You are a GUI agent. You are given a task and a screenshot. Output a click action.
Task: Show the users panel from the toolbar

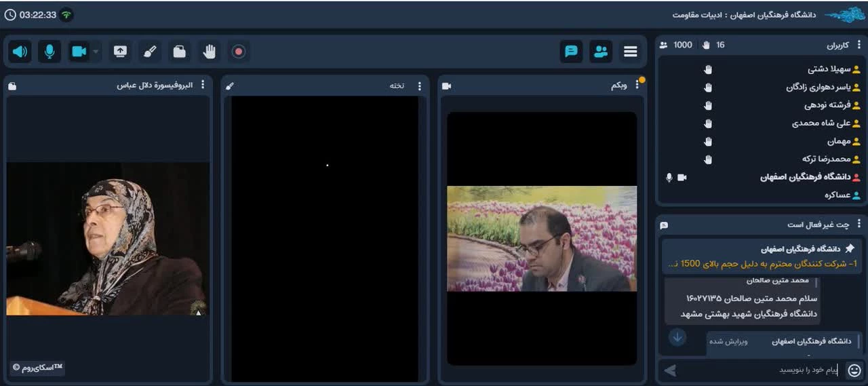[x=601, y=52]
